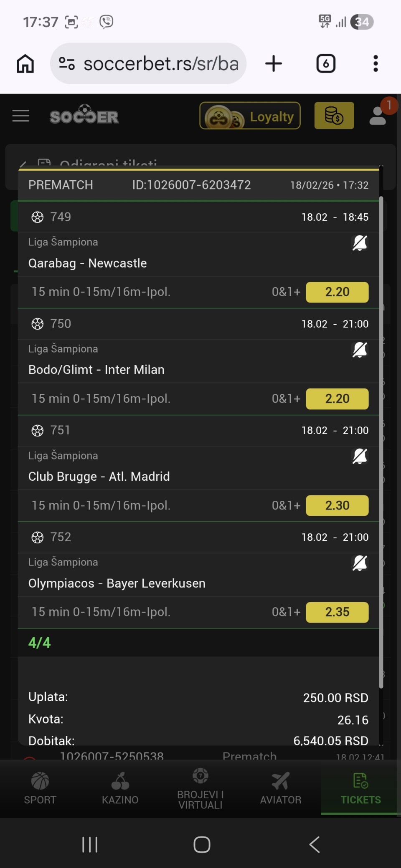Open the Brojevi i Virtuali section
The width and height of the screenshot is (401, 868).
point(200,788)
